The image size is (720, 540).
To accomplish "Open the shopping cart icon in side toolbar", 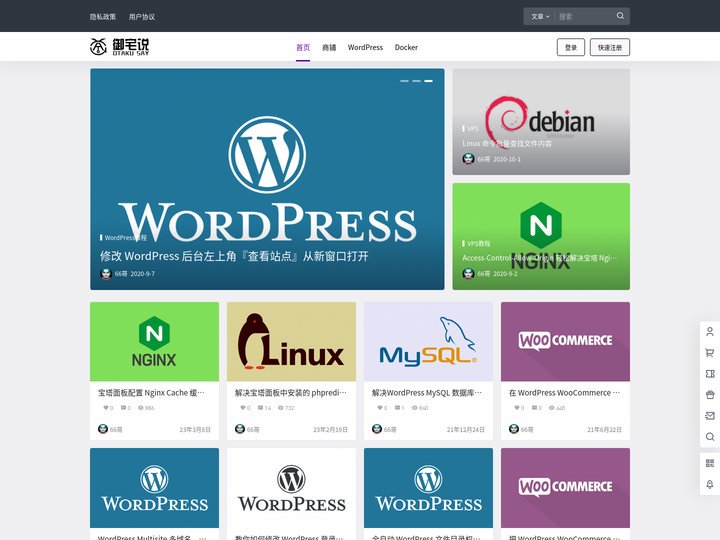I will (709, 353).
